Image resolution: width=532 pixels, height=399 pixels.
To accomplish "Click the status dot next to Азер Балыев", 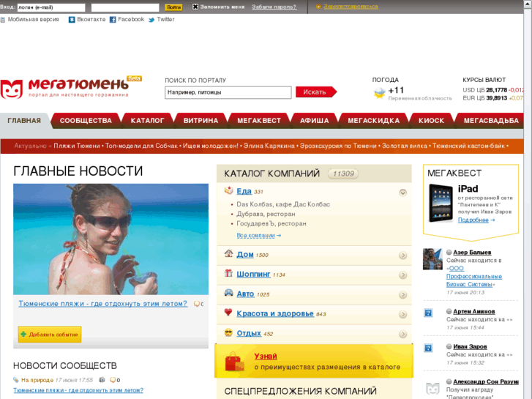I will (449, 253).
